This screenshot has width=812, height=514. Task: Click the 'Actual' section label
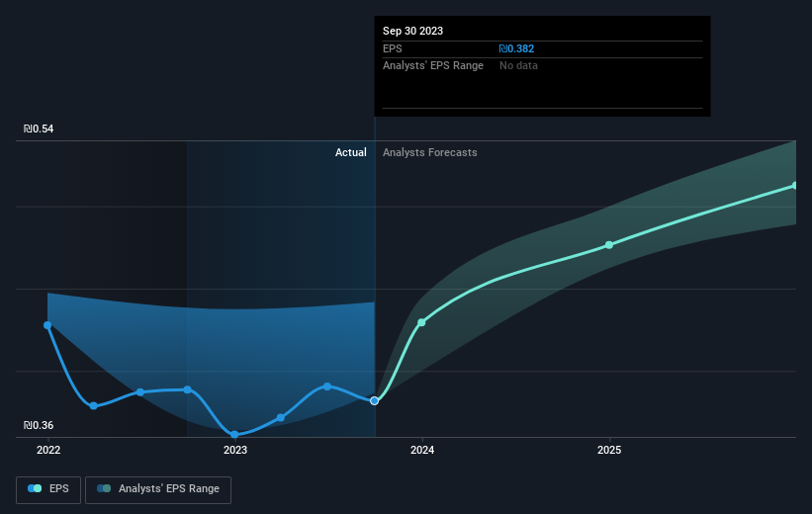[x=350, y=152]
